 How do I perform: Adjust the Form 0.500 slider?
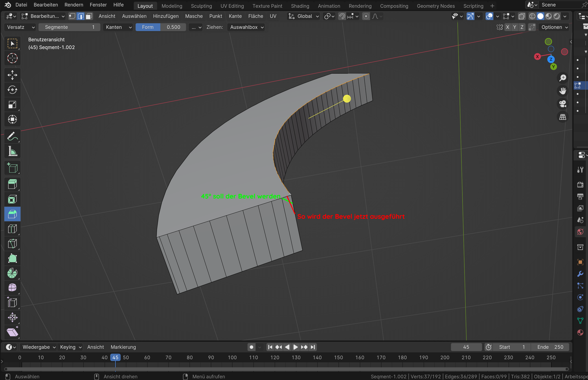pos(161,27)
